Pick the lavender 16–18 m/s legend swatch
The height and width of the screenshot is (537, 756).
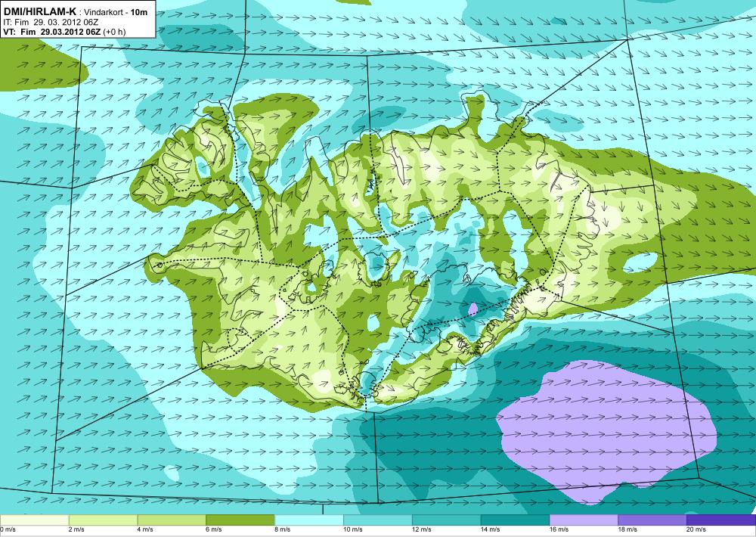[584, 520]
